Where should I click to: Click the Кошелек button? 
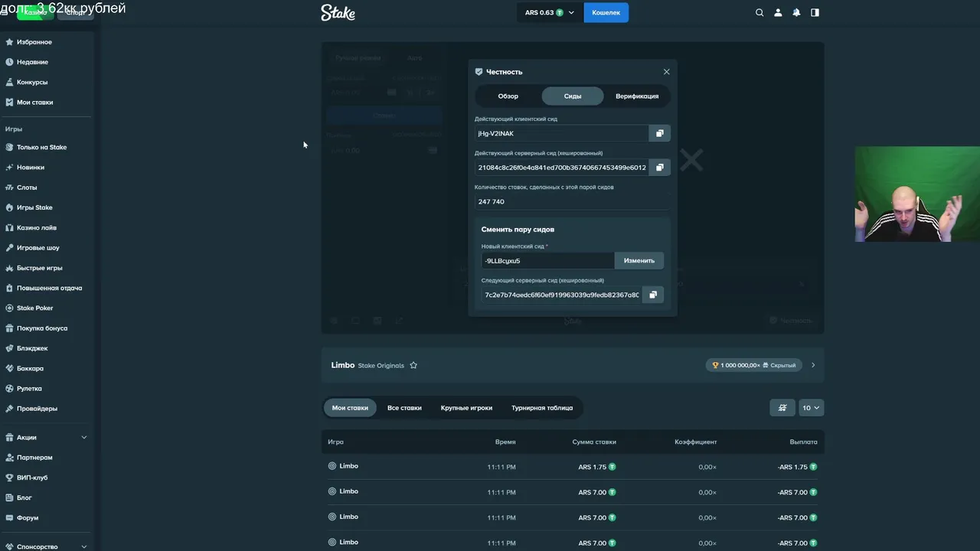(606, 12)
